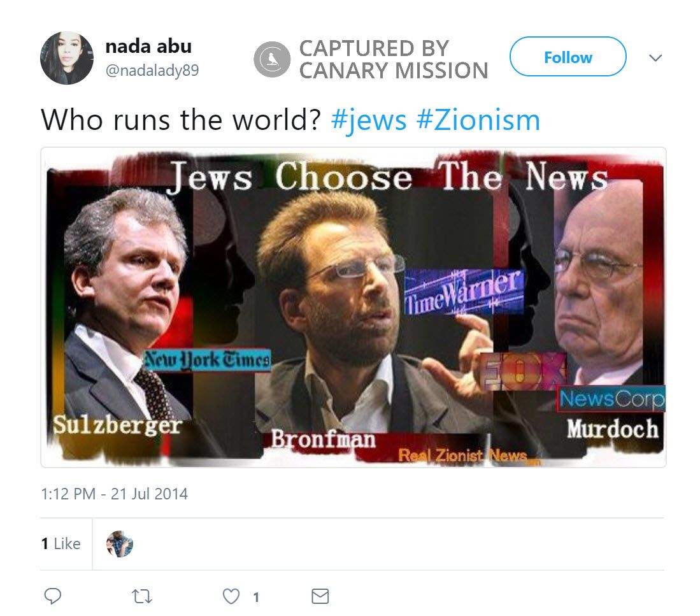Open the attached image in the tweet

pyautogui.click(x=354, y=307)
